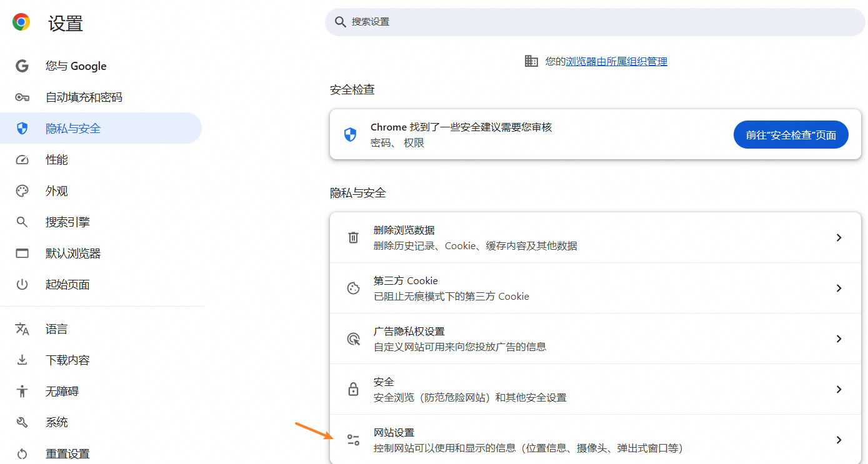Image resolution: width=868 pixels, height=464 pixels.
Task: Click the ad privacy icon beside 广告隐私权设置
Action: 353,338
